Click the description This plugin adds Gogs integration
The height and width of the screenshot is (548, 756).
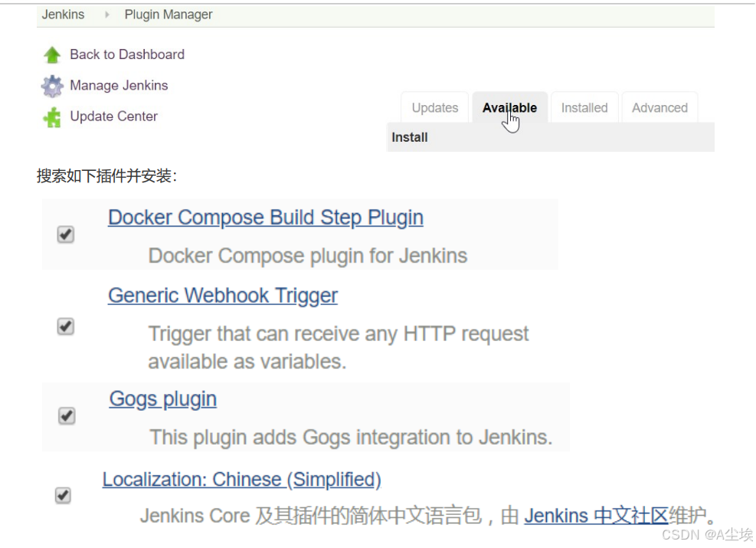coord(351,438)
